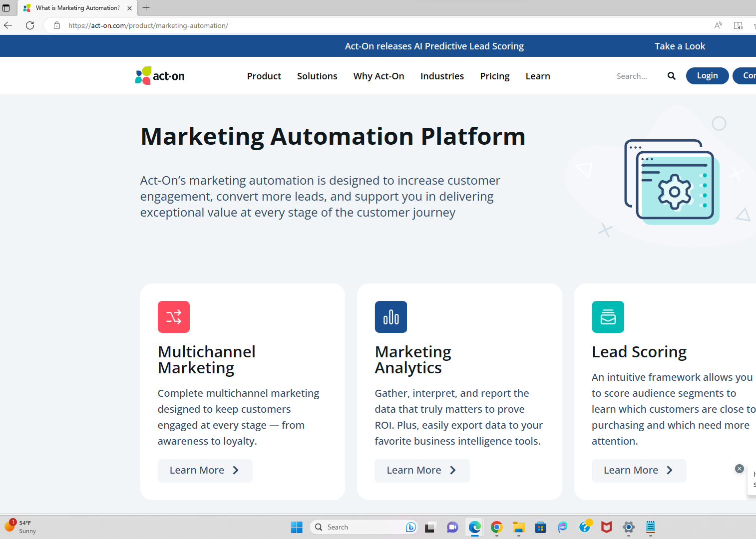
Task: Open the Why Act-On menu
Action: (x=379, y=76)
